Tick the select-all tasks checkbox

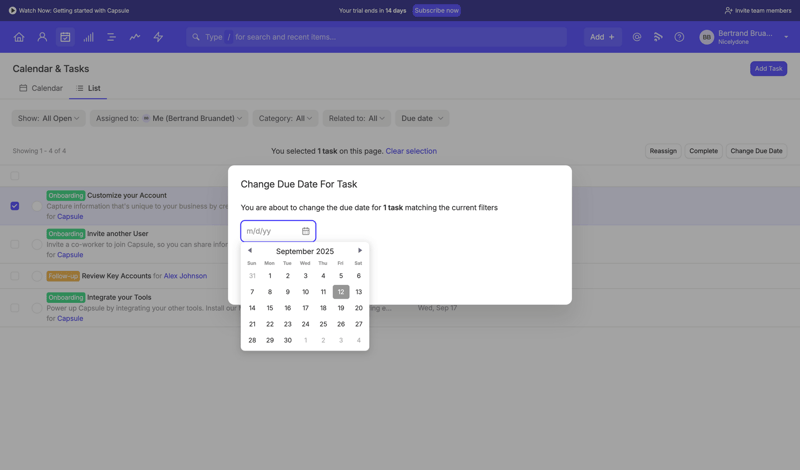[15, 176]
